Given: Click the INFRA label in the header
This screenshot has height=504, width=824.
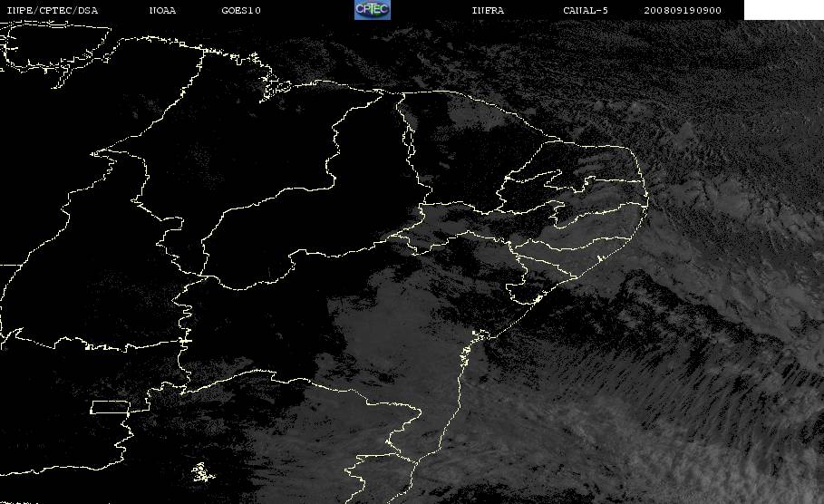Looking at the screenshot, I should 488,10.
